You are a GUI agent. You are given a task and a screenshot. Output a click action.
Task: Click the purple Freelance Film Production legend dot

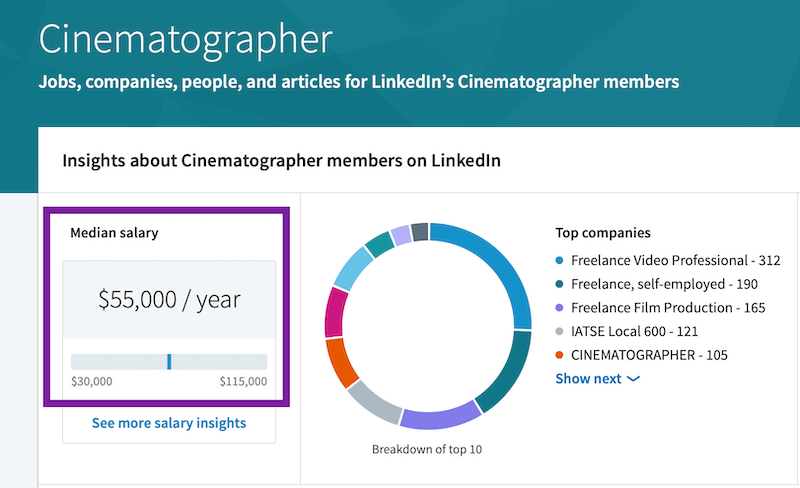point(561,308)
